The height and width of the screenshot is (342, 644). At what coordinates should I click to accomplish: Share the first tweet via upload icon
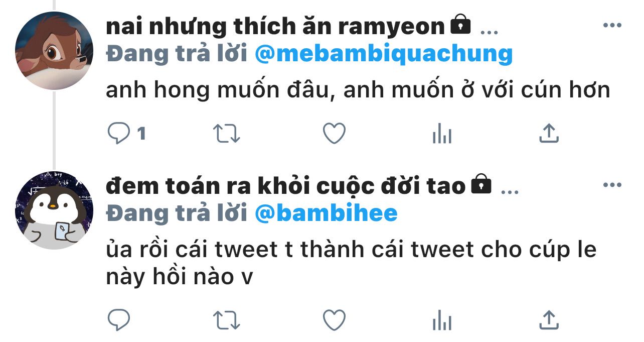pyautogui.click(x=549, y=133)
